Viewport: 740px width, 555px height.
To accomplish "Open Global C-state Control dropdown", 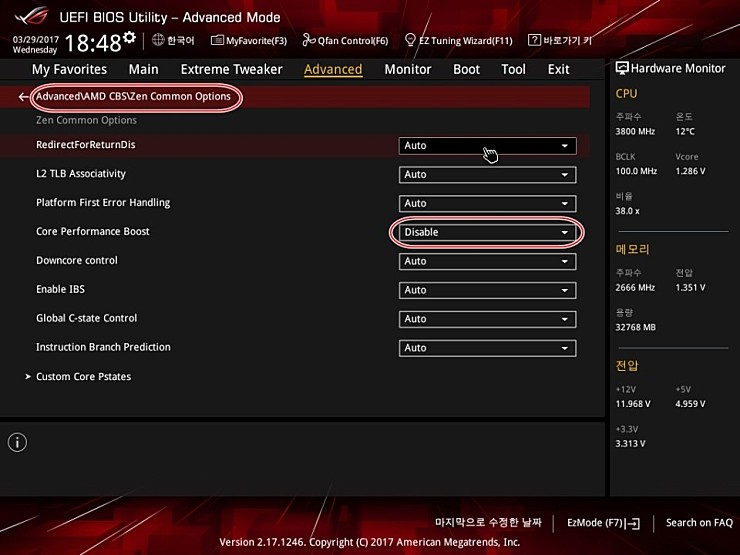I will click(488, 319).
